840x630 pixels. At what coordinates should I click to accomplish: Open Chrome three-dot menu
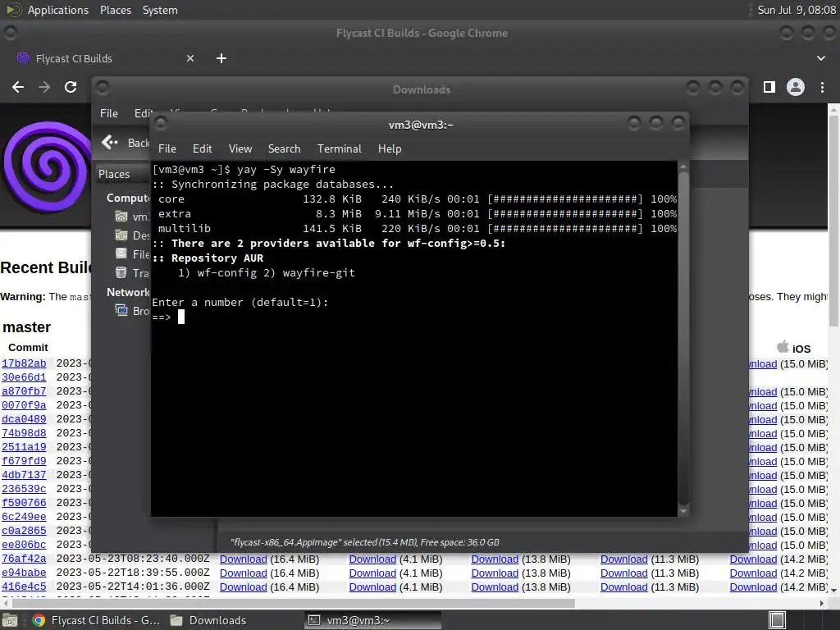pos(822,87)
